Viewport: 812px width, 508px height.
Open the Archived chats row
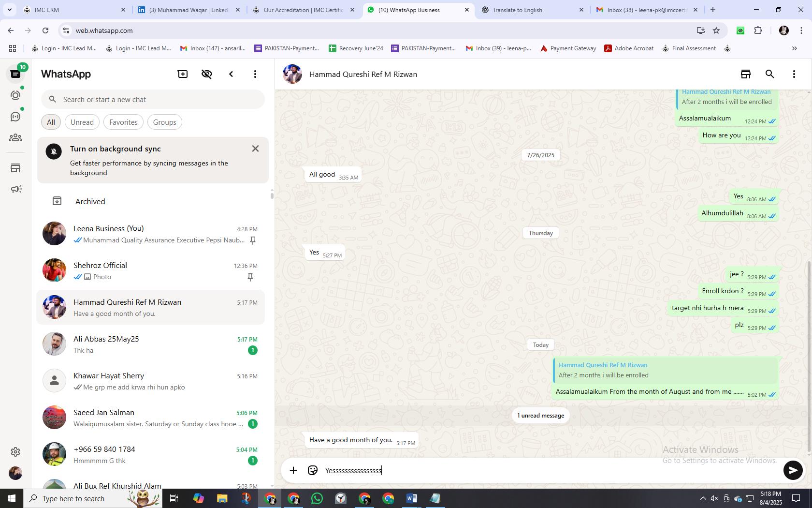[151, 201]
